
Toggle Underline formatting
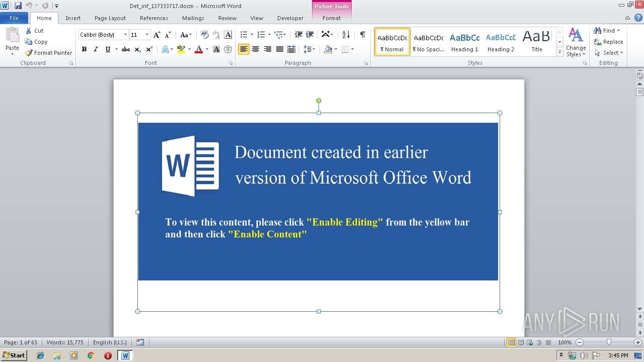tap(107, 49)
